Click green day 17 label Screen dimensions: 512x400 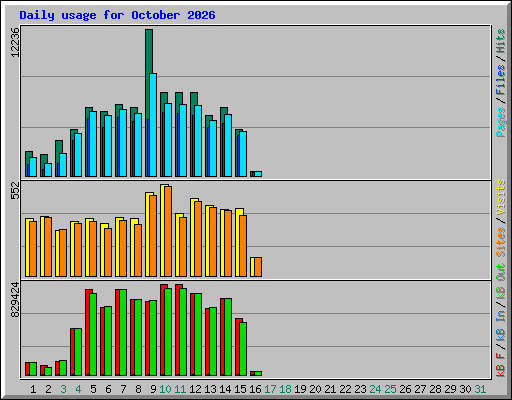click(270, 389)
